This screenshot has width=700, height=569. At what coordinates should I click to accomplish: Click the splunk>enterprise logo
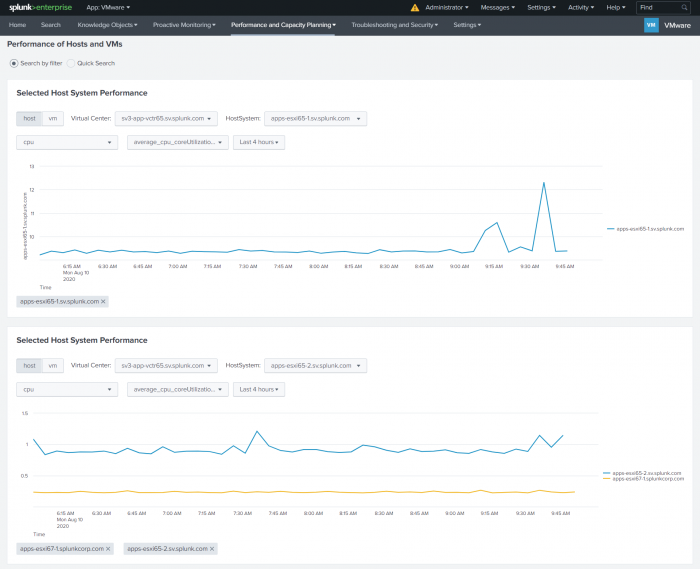[40, 8]
